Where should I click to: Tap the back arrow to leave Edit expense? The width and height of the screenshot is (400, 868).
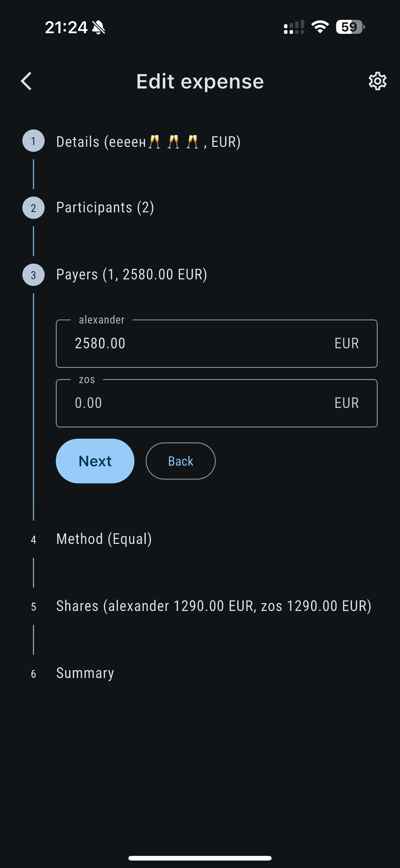pos(26,81)
